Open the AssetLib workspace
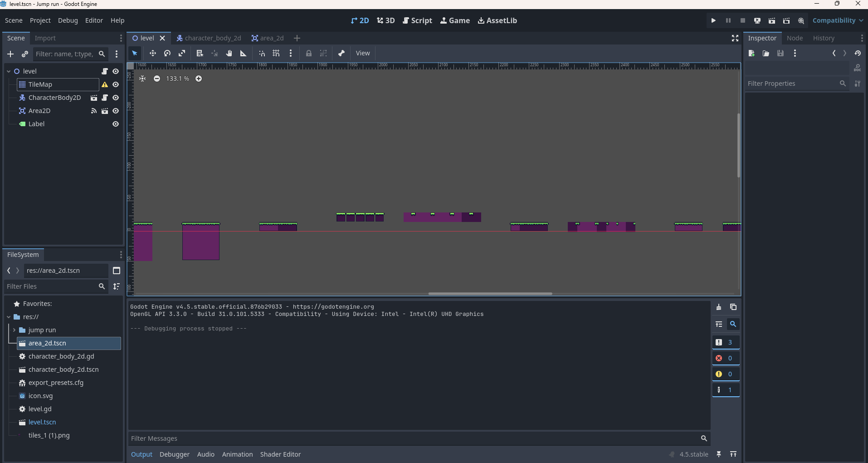The height and width of the screenshot is (463, 868). coord(497,20)
